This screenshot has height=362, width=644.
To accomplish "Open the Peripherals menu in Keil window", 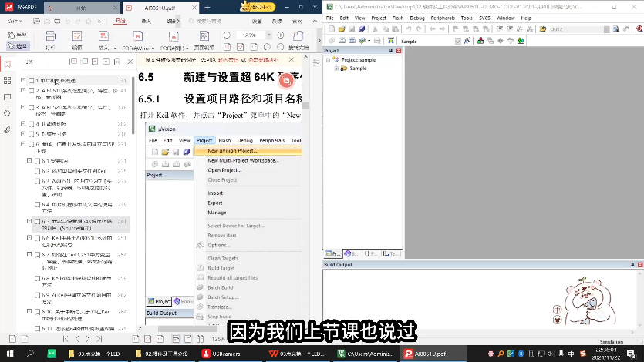I will tap(443, 18).
